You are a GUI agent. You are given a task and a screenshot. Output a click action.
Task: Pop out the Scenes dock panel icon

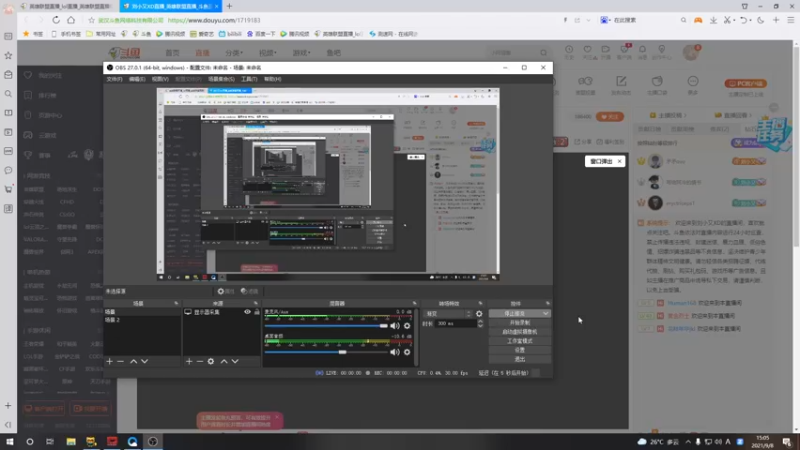(176, 303)
